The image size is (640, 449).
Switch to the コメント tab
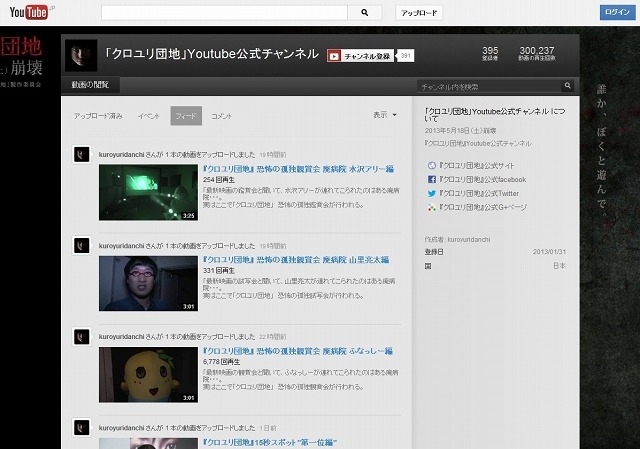tap(222, 116)
